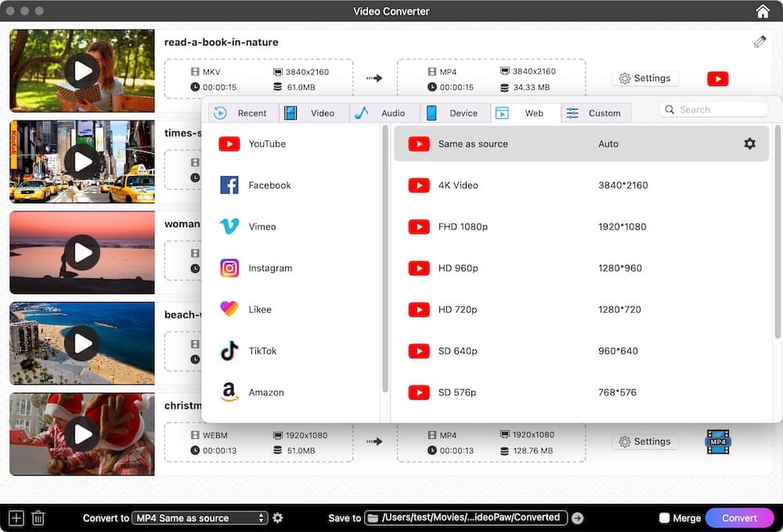Screen dimensions: 783x532
Task: Select the Facebook platform icon
Action: [x=229, y=185]
